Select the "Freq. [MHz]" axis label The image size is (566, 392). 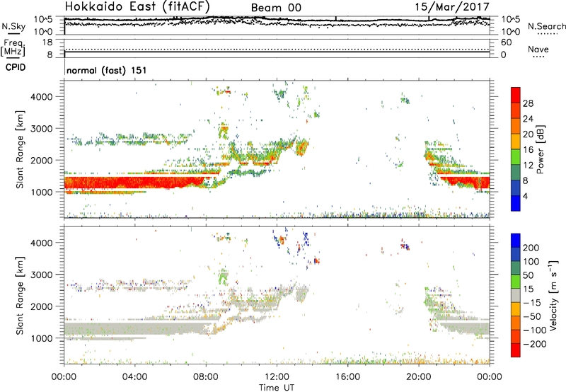pyautogui.click(x=13, y=48)
